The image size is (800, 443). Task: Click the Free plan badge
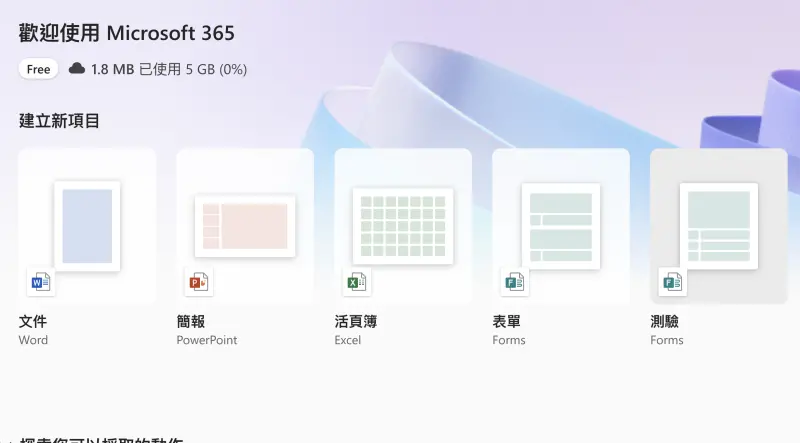point(38,69)
